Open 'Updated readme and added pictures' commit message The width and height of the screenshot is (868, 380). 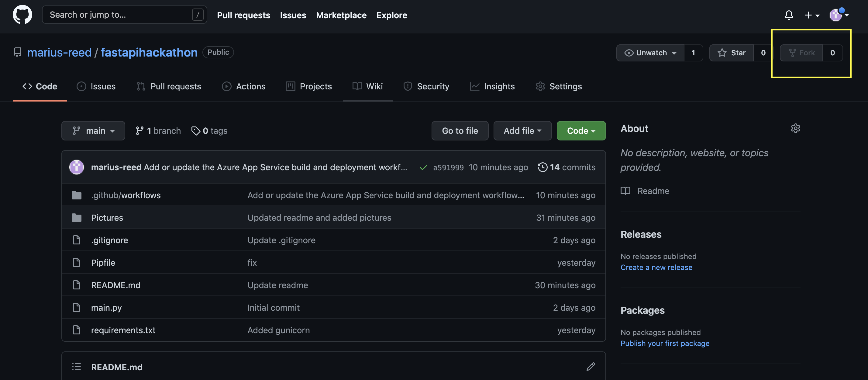click(x=319, y=218)
